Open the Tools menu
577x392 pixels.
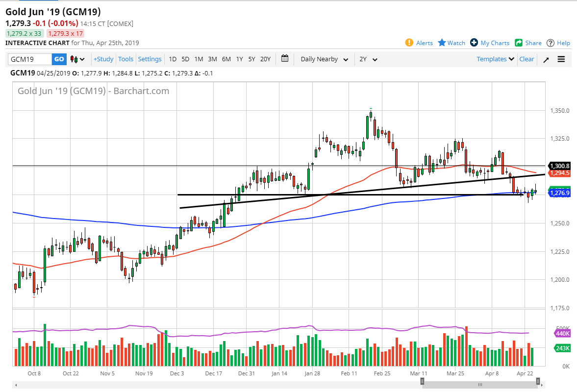pos(125,59)
